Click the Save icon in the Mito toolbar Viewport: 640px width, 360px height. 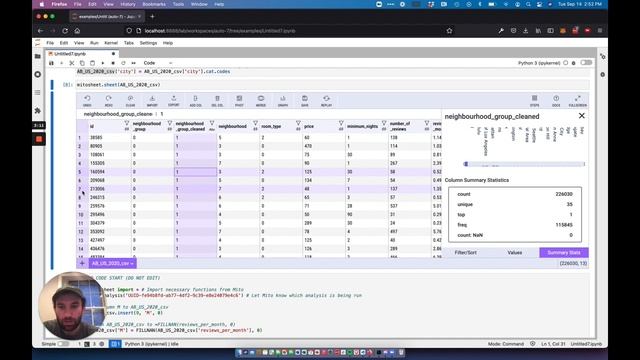(x=304, y=100)
